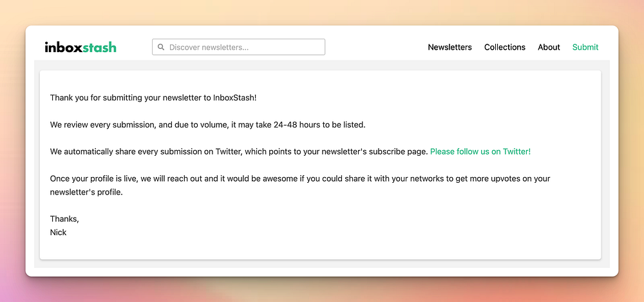Click the '24-48 hours' review sentence
The width and height of the screenshot is (644, 302).
coord(207,124)
